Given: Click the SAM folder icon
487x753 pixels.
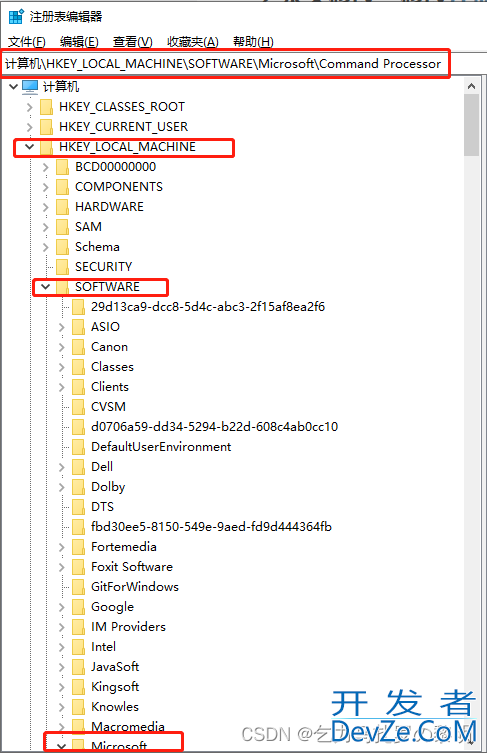Looking at the screenshot, I should [62, 227].
